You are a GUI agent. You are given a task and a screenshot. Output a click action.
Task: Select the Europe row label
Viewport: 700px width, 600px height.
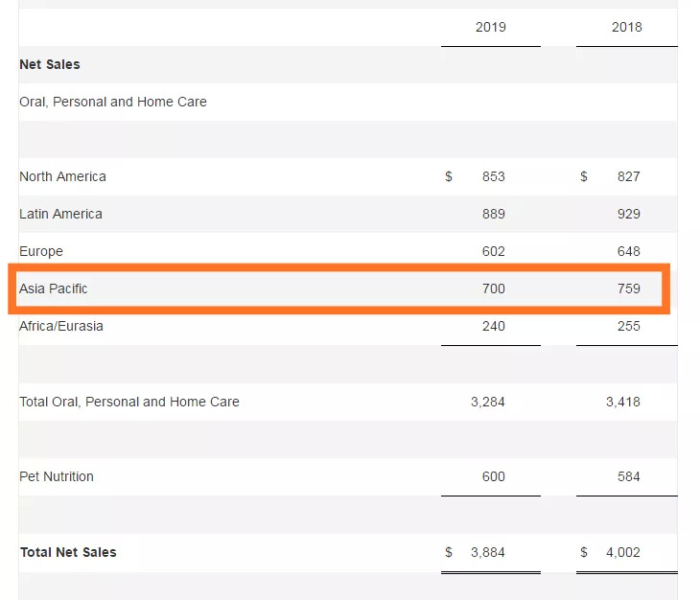(41, 251)
